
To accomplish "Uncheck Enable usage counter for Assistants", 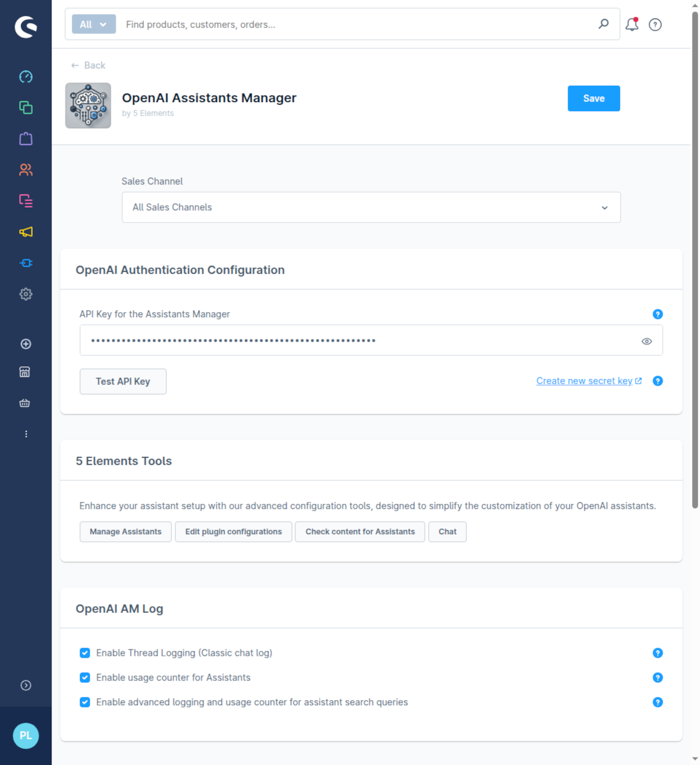I will pyautogui.click(x=85, y=678).
